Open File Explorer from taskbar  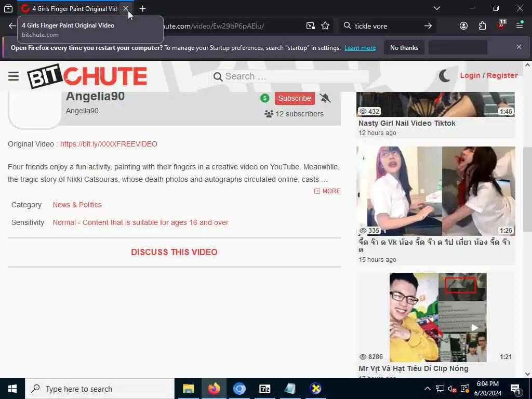pos(188,389)
